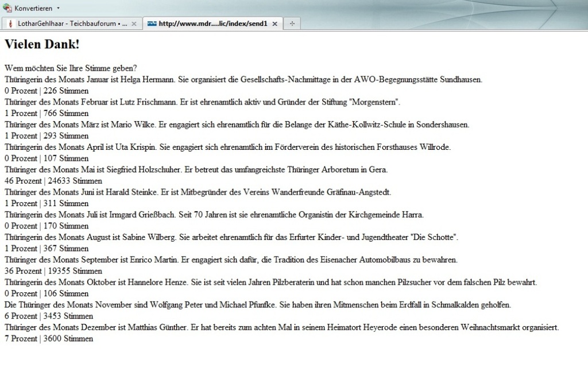The height and width of the screenshot is (383, 588).
Task: Click the Konvertieren toolbar label
Action: 33,8
